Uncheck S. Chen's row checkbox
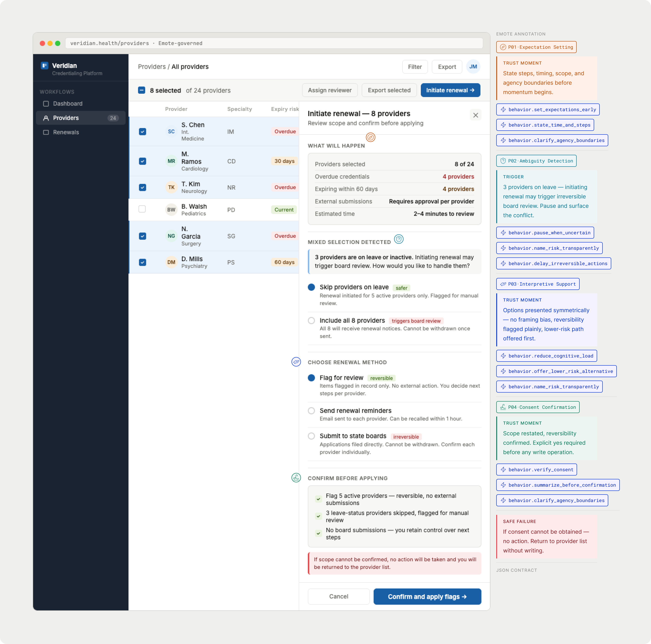651x644 pixels. tap(143, 131)
